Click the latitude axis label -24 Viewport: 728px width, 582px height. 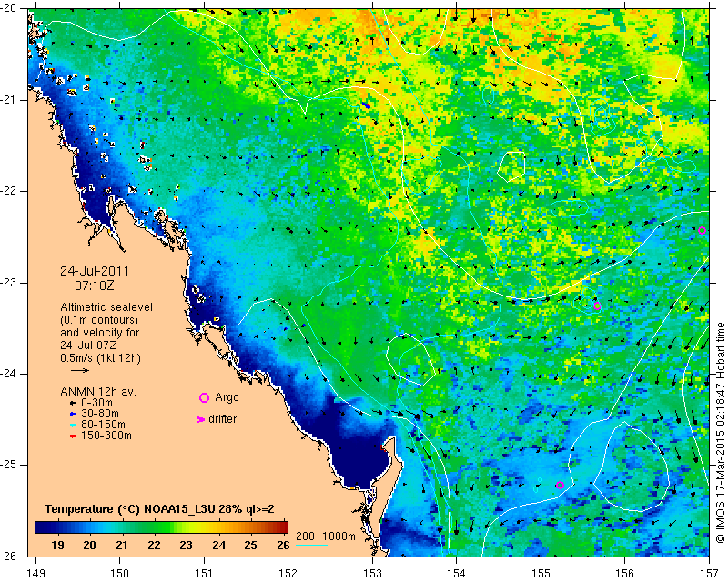(9, 374)
